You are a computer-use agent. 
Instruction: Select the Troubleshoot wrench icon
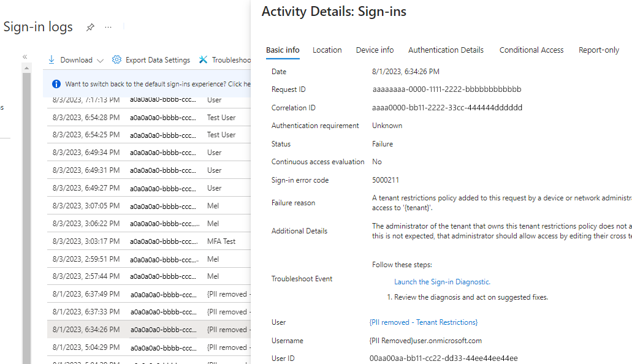pyautogui.click(x=203, y=59)
